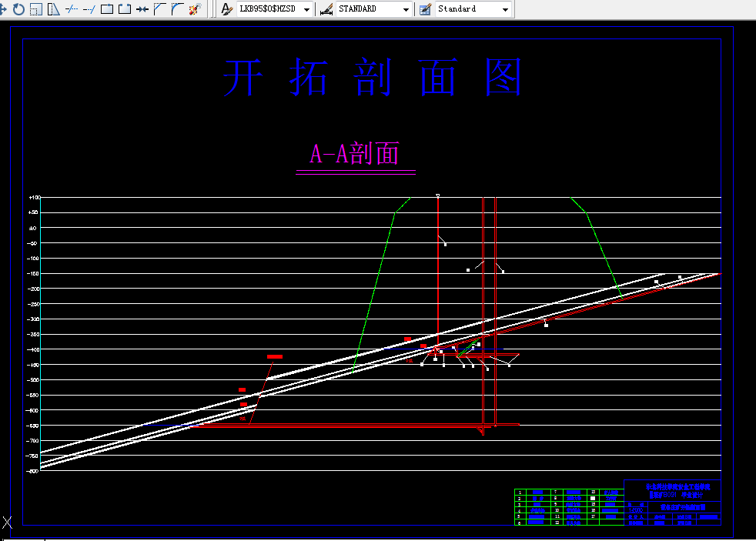Viewport: 756px width, 541px height.
Task: Activate the Extend tool
Action: [x=89, y=8]
